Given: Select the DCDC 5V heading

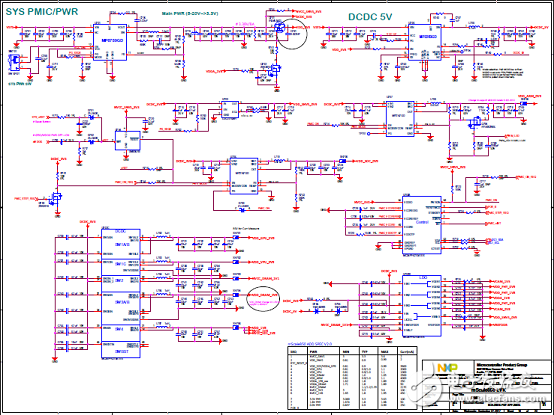Looking at the screenshot, I should pos(370,17).
